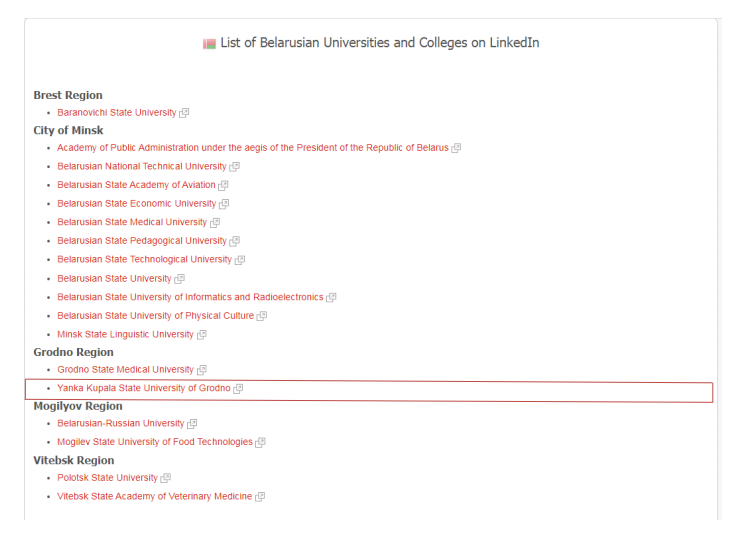This screenshot has height=543, width=739.
Task: Open Belarusian State Economic University link
Action: 137,204
